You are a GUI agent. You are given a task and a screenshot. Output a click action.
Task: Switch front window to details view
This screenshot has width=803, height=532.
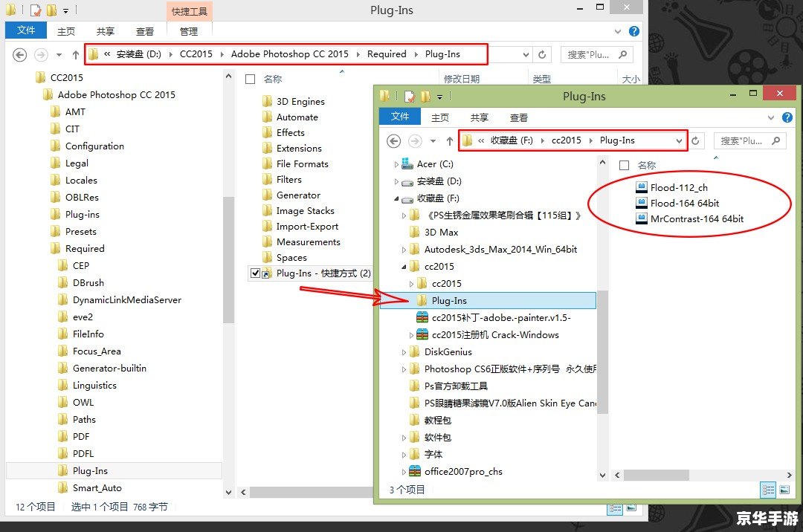pos(768,490)
